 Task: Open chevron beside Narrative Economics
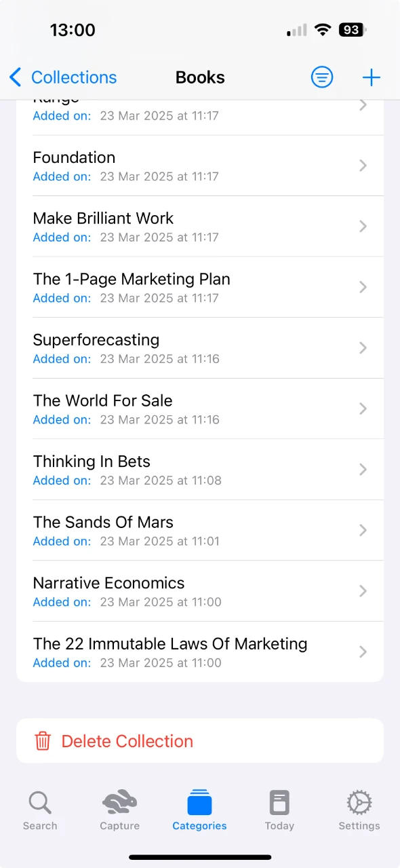(363, 591)
